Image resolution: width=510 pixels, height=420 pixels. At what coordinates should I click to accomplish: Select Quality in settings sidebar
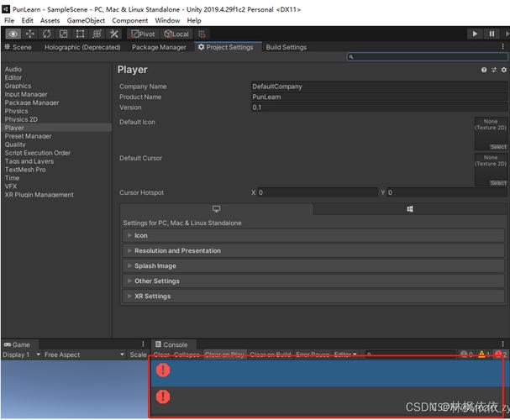pyautogui.click(x=15, y=144)
